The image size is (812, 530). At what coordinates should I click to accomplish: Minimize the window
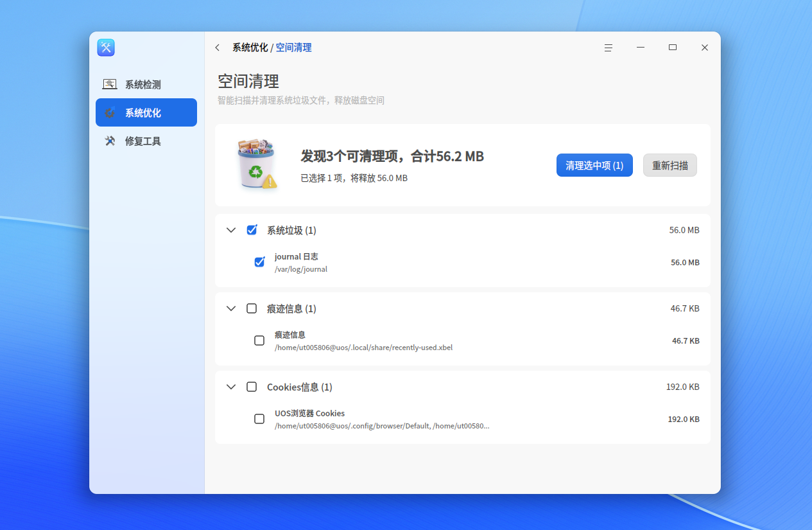coord(641,48)
